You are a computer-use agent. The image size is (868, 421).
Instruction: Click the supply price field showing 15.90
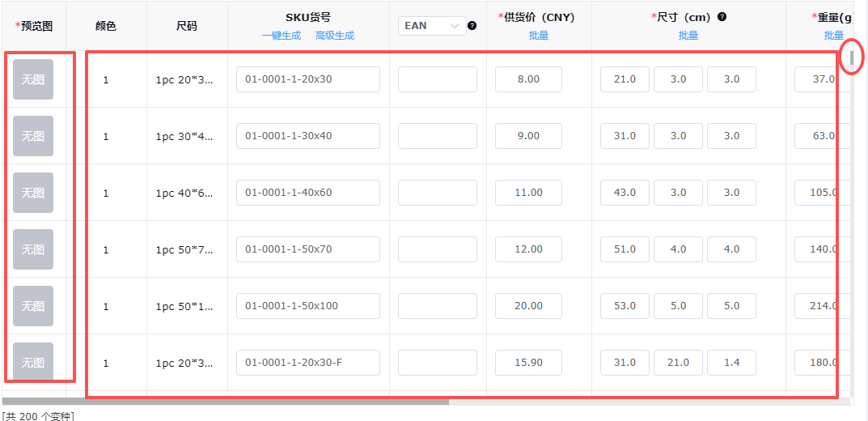point(529,362)
